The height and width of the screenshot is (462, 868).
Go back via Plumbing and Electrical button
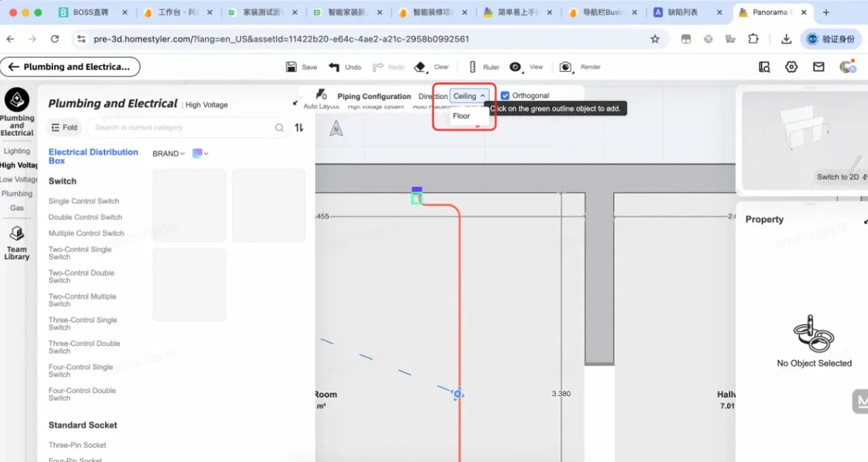pos(70,66)
